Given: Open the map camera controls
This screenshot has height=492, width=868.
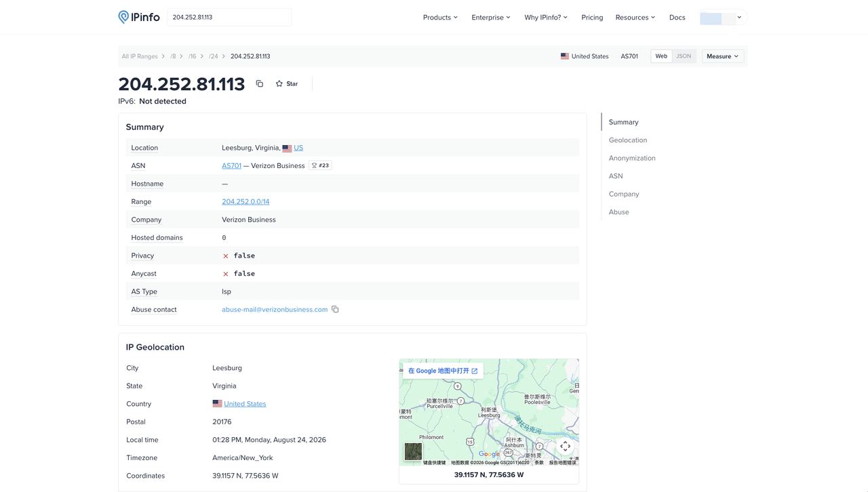Looking at the screenshot, I should click(x=565, y=446).
